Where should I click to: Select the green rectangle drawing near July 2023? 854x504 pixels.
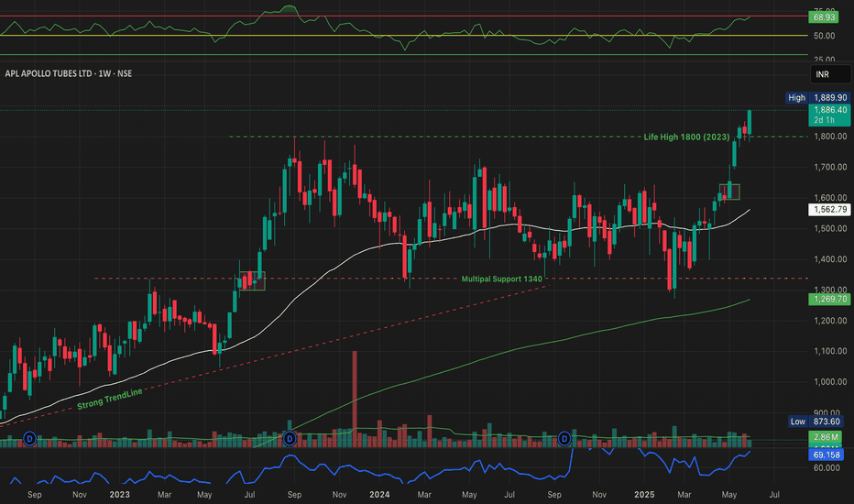click(x=252, y=280)
